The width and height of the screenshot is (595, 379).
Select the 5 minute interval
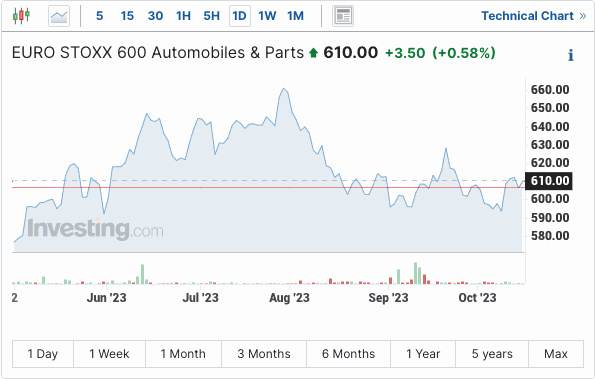tap(99, 16)
